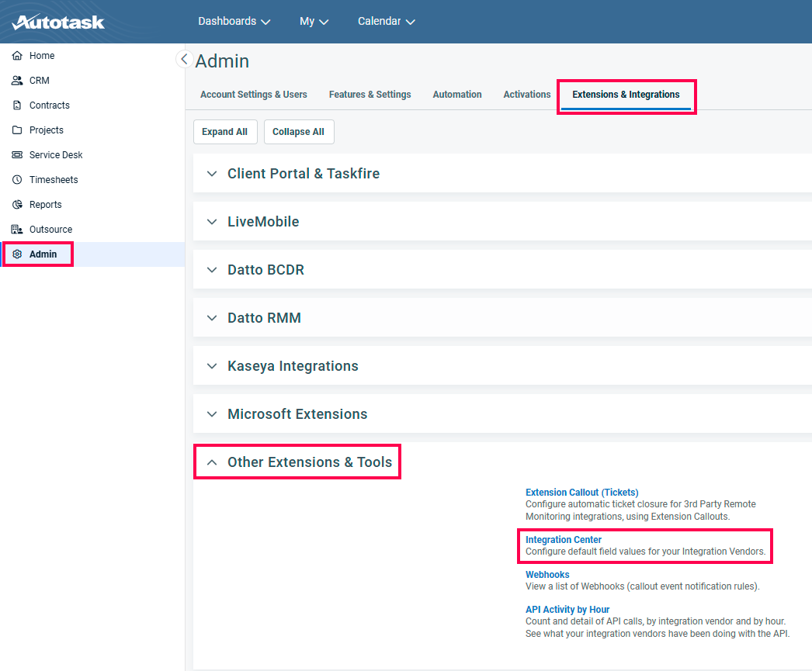Viewport: 812px width, 671px height.
Task: Click the Timesheets clock icon
Action: click(17, 180)
